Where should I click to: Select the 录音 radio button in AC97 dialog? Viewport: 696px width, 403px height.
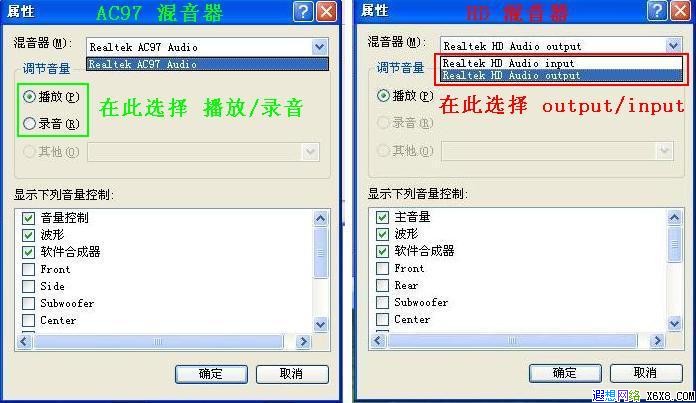(x=29, y=123)
